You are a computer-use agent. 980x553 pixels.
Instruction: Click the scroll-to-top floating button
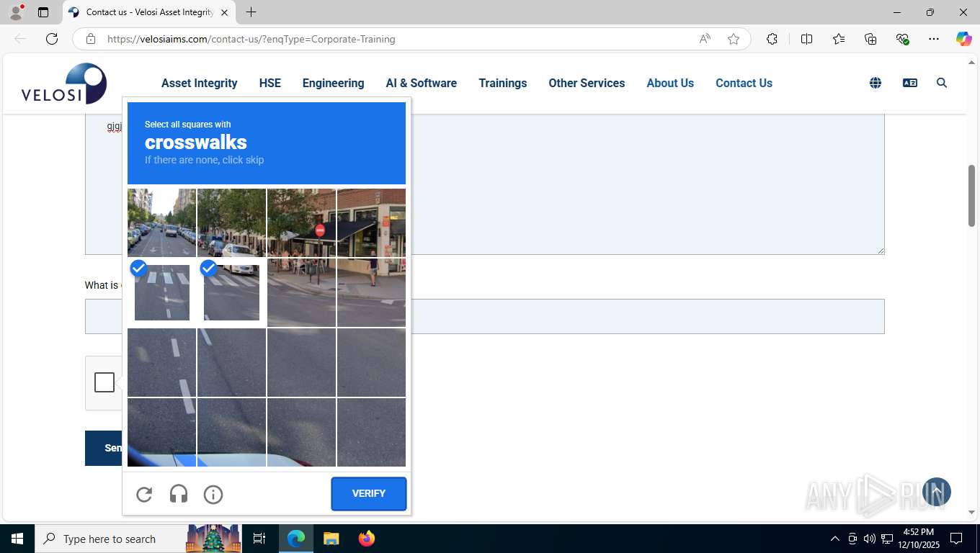(x=937, y=492)
